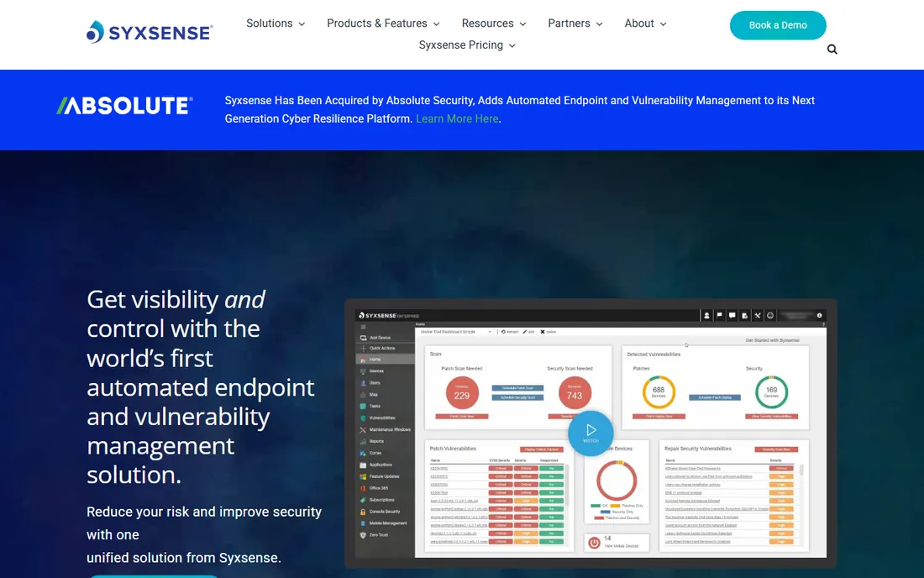The height and width of the screenshot is (578, 924).
Task: Click the flag icon in dashboard top bar
Action: click(x=720, y=316)
